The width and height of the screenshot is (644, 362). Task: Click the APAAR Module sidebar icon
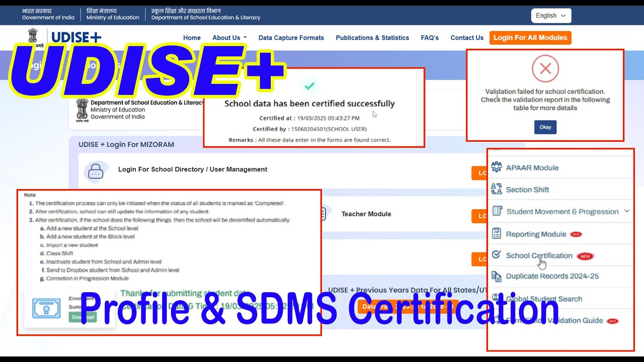[x=497, y=167]
